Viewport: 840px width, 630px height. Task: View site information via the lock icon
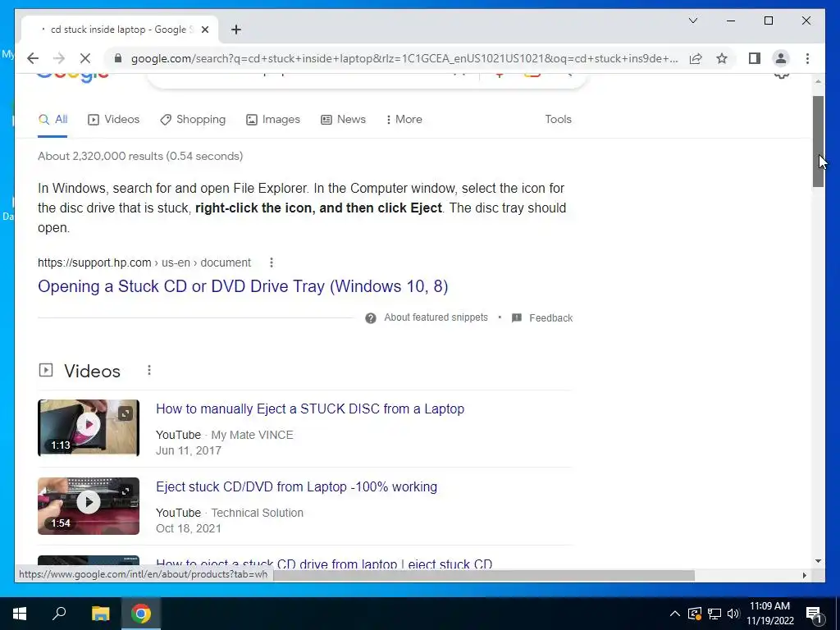tap(118, 58)
